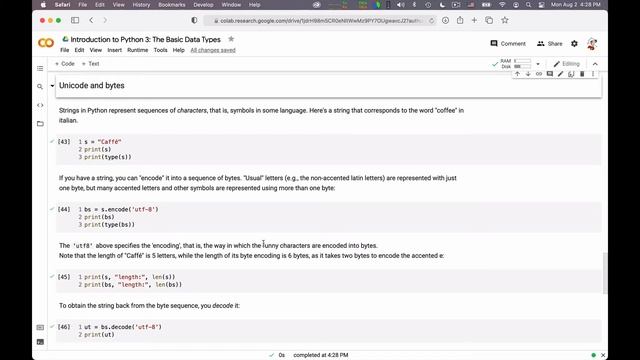Screen dimensions: 640x360
Task: Open the Files folder panel in sidebar
Action: click(x=40, y=124)
